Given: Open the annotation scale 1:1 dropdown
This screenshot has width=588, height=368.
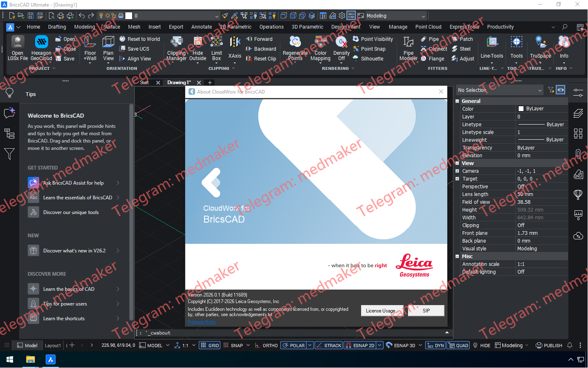Looking at the screenshot, I should coord(194,346).
